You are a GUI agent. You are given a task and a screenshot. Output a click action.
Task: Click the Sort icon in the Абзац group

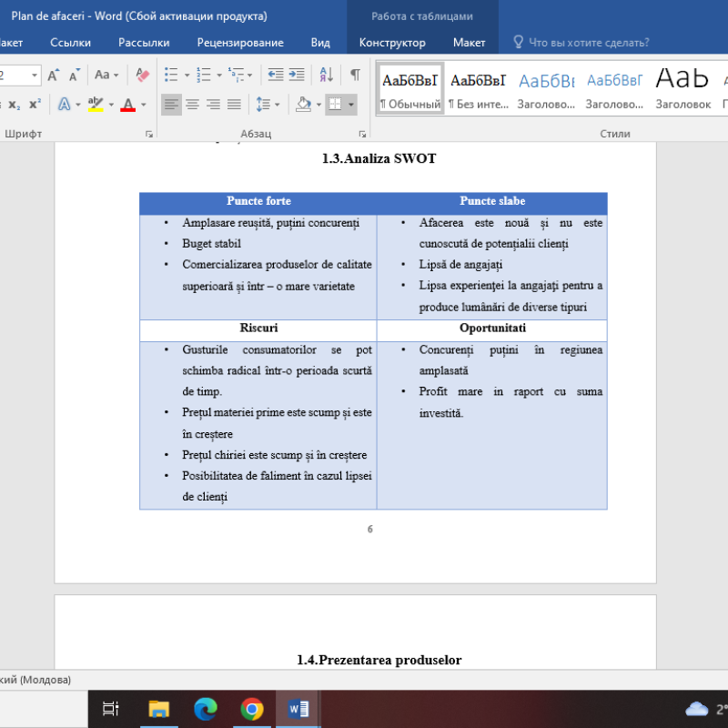coord(324,74)
